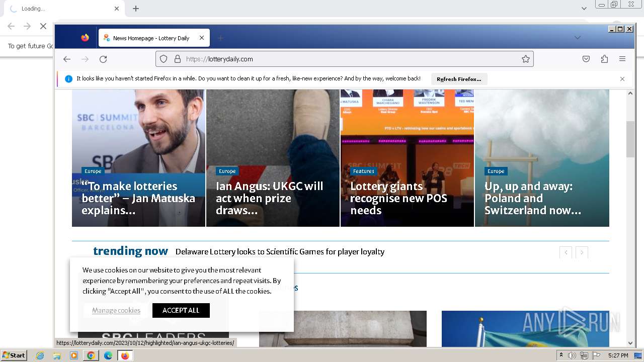Click the network tray icon
The image size is (644, 362).
pyautogui.click(x=584, y=355)
